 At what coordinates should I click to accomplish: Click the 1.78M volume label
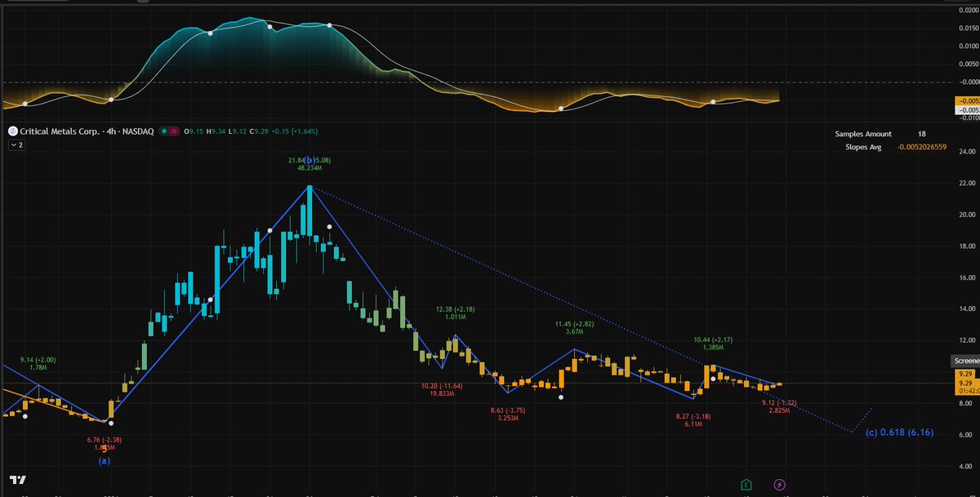click(x=38, y=367)
